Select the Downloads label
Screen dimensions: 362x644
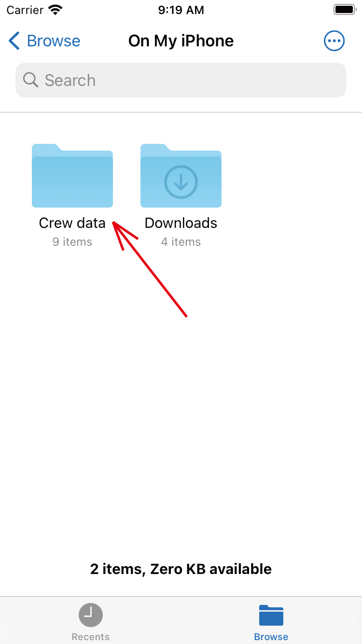[181, 223]
